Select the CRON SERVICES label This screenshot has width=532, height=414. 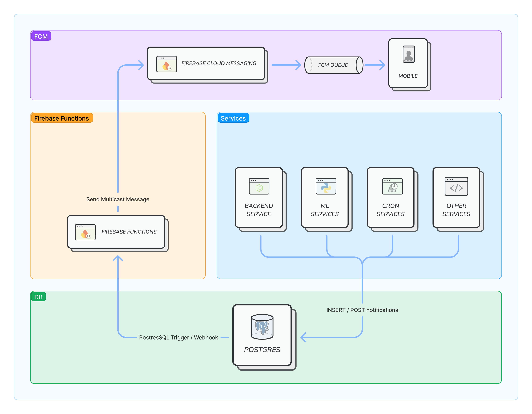(390, 210)
